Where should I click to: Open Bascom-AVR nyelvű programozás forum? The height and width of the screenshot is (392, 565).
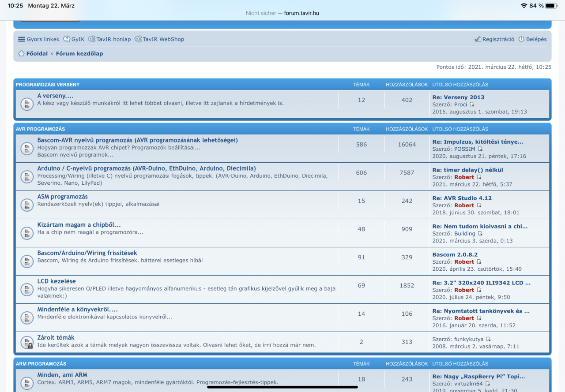(x=137, y=140)
